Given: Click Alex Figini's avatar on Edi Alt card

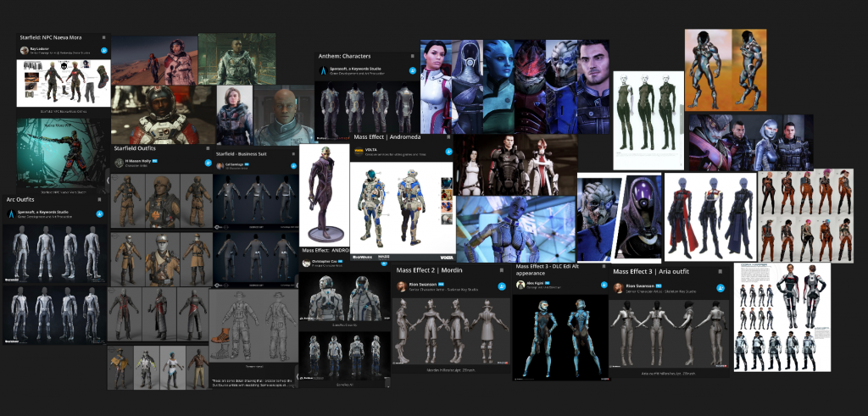Looking at the screenshot, I should [x=520, y=285].
